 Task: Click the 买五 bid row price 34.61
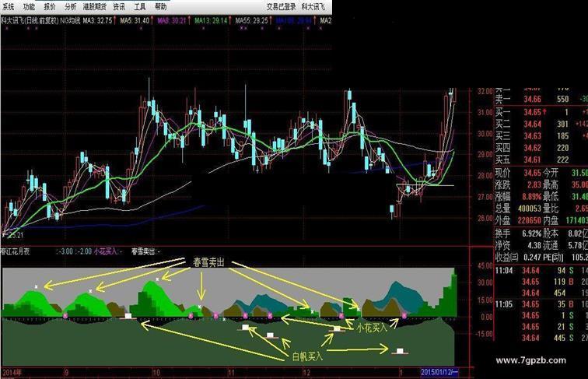pyautogui.click(x=533, y=160)
